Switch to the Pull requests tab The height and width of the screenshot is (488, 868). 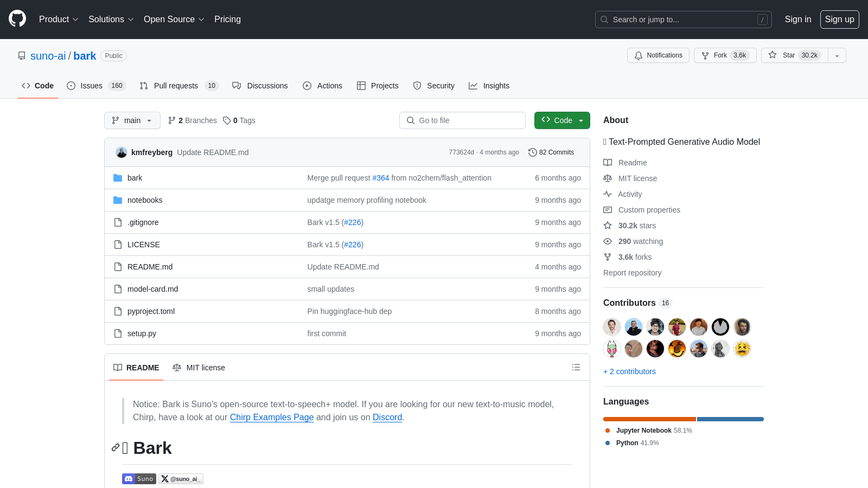click(178, 86)
